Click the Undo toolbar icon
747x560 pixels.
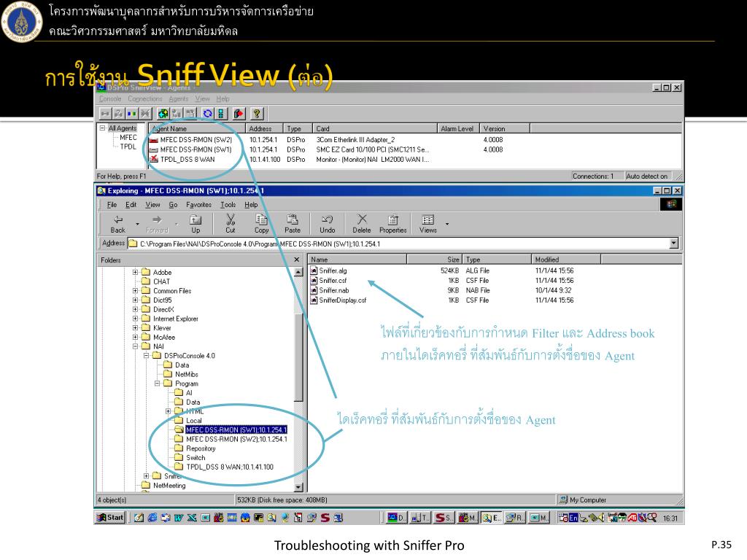(x=328, y=219)
